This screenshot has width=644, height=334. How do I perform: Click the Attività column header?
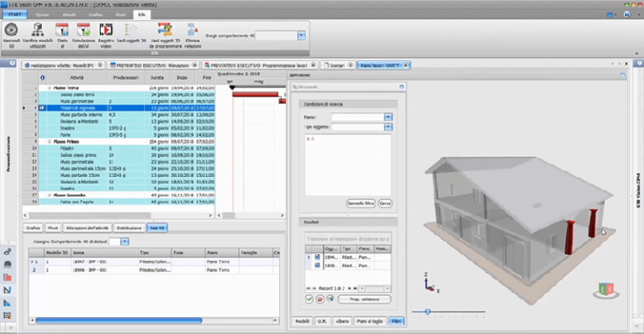tap(77, 77)
